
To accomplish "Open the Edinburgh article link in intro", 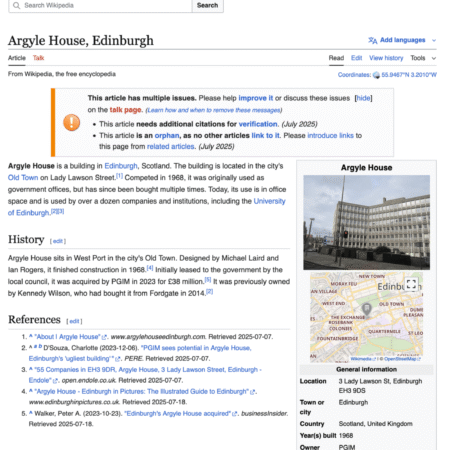I will pyautogui.click(x=121, y=166).
